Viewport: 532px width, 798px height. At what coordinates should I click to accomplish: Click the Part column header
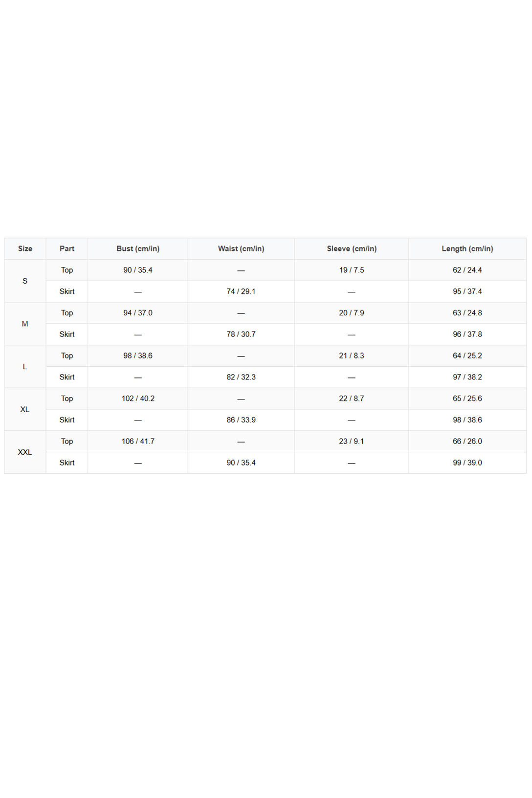point(67,248)
